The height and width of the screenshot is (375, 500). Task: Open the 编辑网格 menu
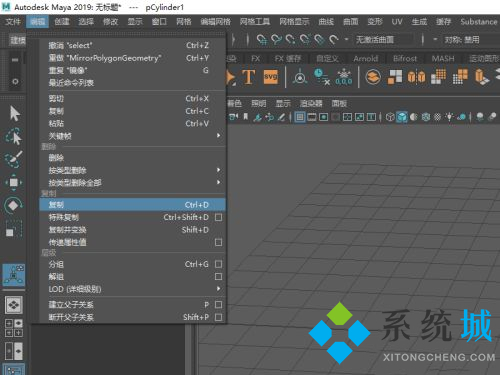[215, 22]
